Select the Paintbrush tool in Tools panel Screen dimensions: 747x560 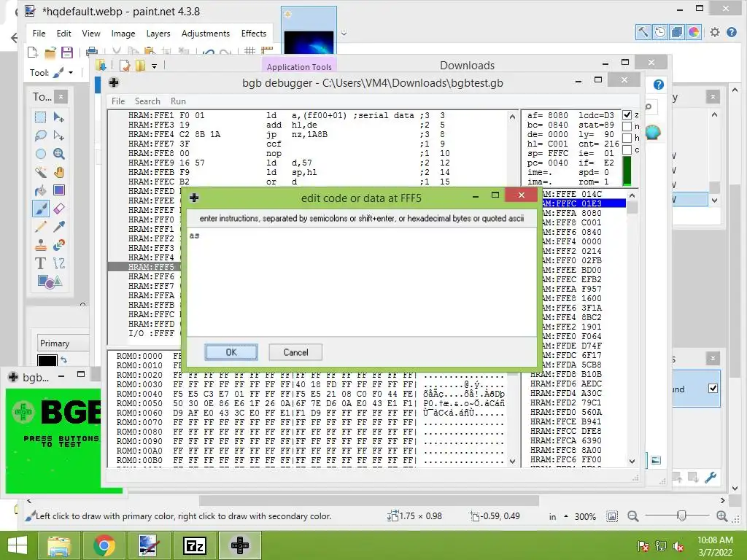(41, 209)
